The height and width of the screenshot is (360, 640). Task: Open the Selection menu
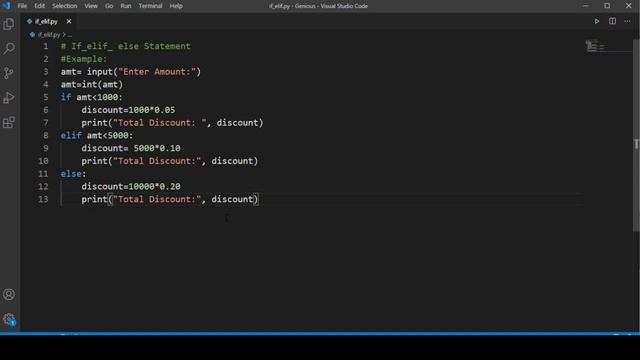pos(64,6)
